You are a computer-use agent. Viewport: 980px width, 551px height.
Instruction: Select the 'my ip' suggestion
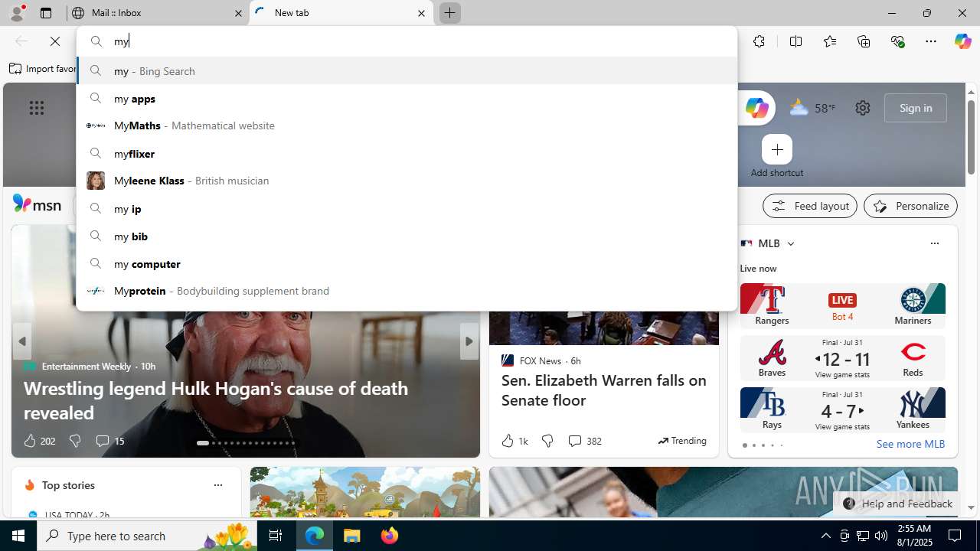click(x=407, y=208)
